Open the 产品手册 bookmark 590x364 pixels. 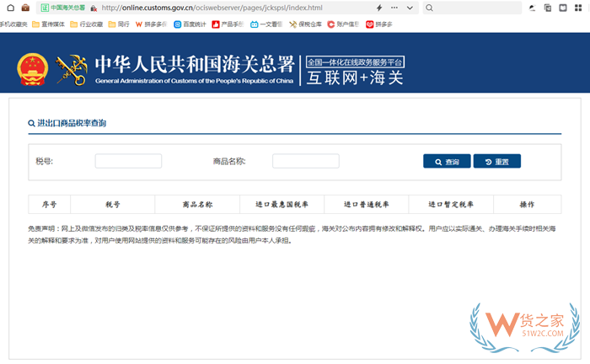(x=228, y=24)
